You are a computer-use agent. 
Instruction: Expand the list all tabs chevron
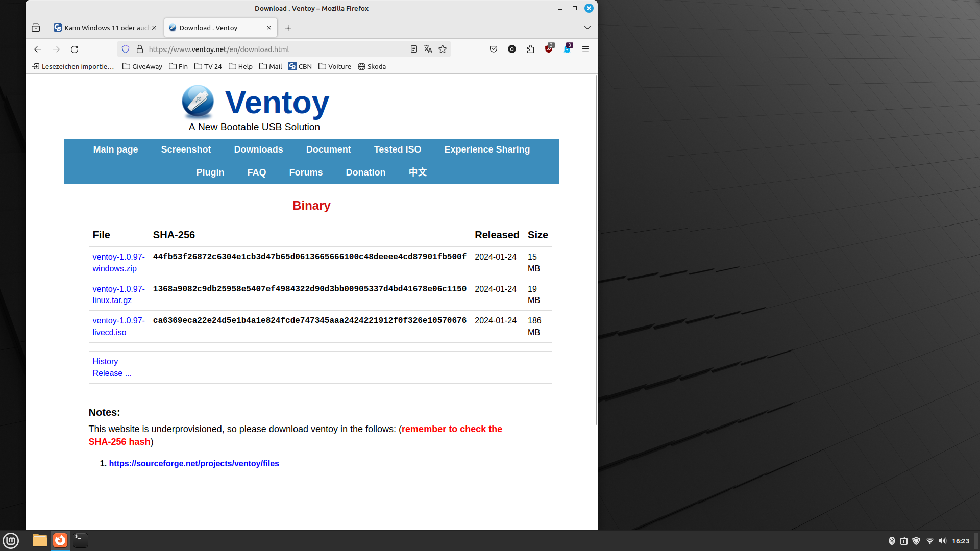click(x=587, y=28)
